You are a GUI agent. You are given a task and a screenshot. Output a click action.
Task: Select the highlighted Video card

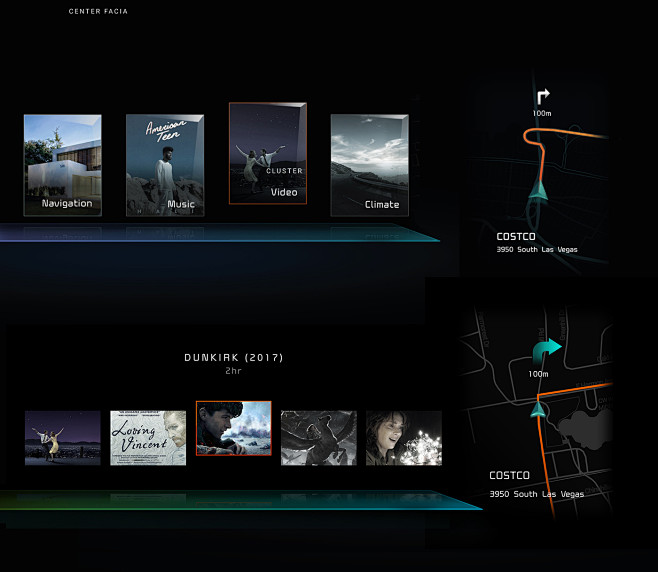[x=268, y=153]
